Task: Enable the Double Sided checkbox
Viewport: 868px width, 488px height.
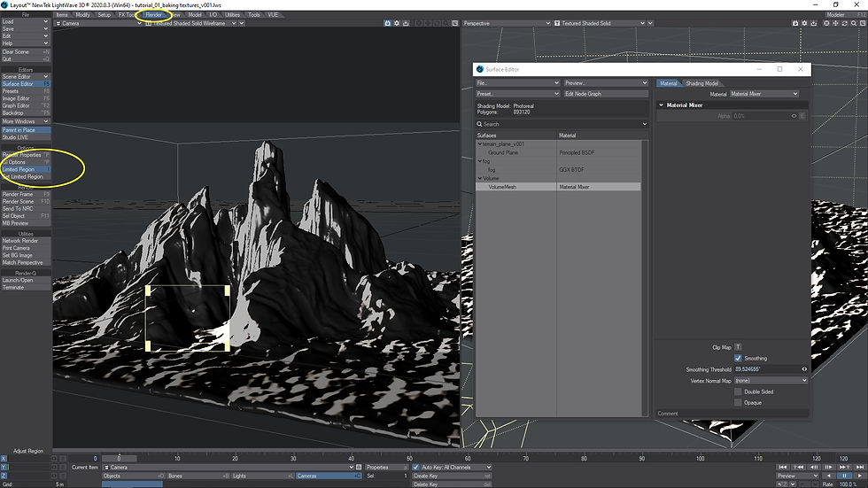Action: click(739, 391)
